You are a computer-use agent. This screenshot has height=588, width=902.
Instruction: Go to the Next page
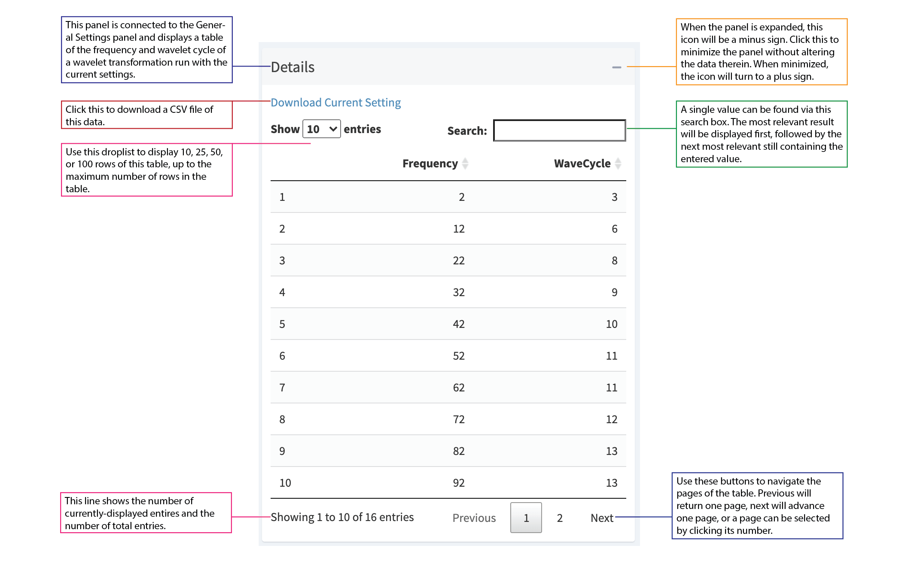602,518
